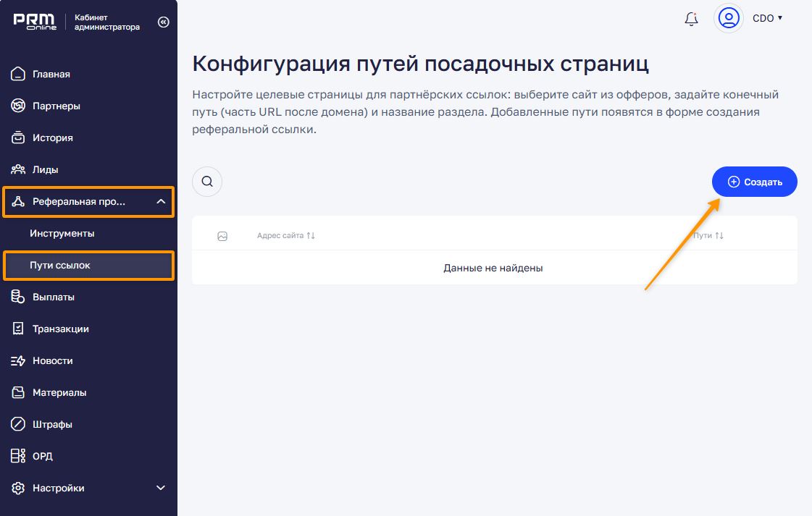Open the Транзакции page

coord(60,329)
